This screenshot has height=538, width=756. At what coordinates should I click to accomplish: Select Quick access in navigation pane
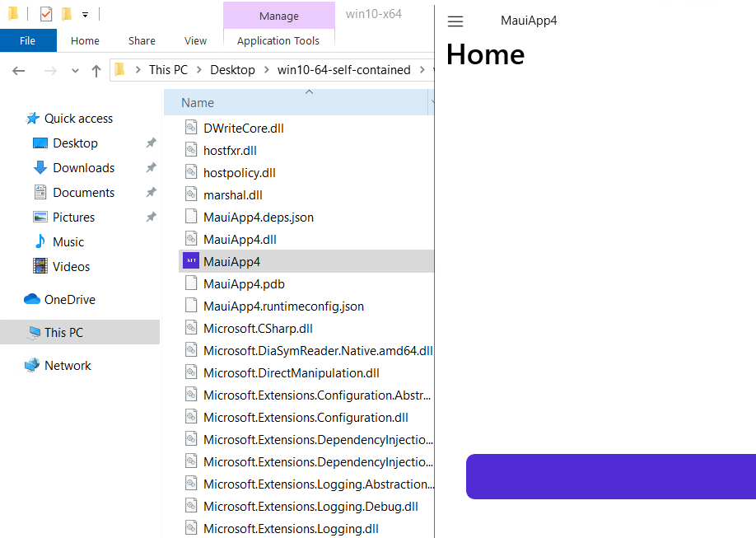point(78,118)
